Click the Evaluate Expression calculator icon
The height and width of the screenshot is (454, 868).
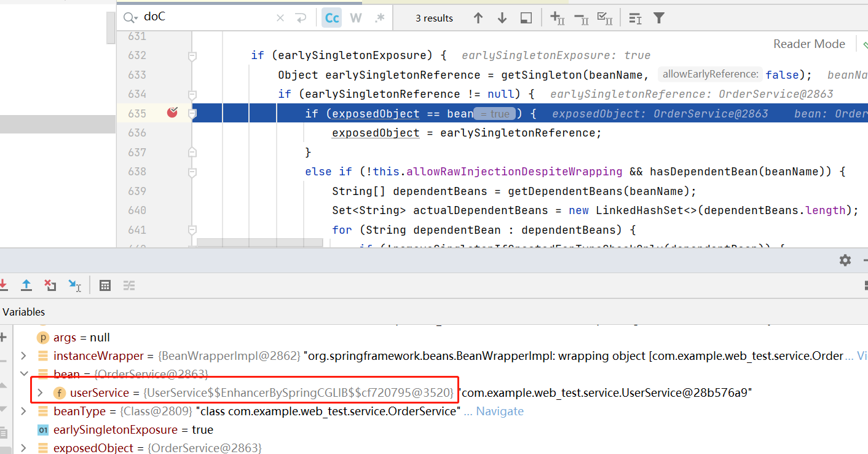[105, 285]
